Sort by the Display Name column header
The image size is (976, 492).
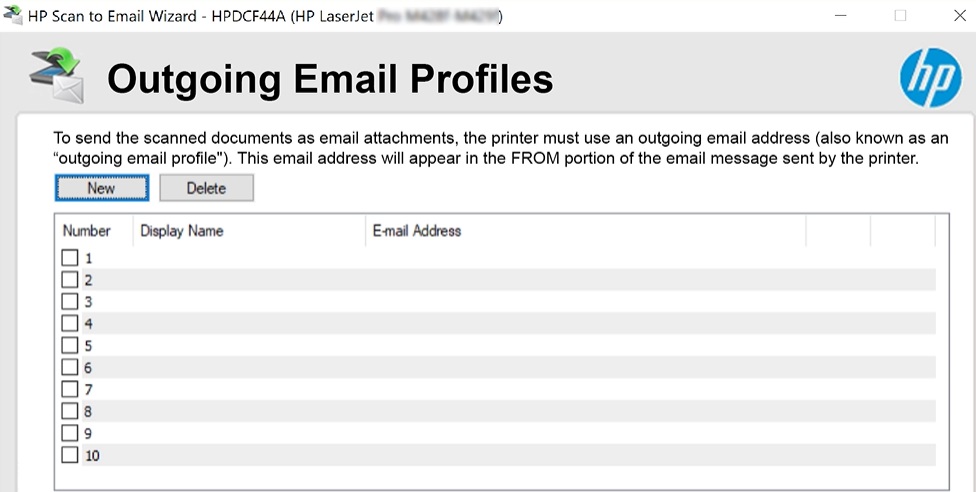pyautogui.click(x=182, y=231)
